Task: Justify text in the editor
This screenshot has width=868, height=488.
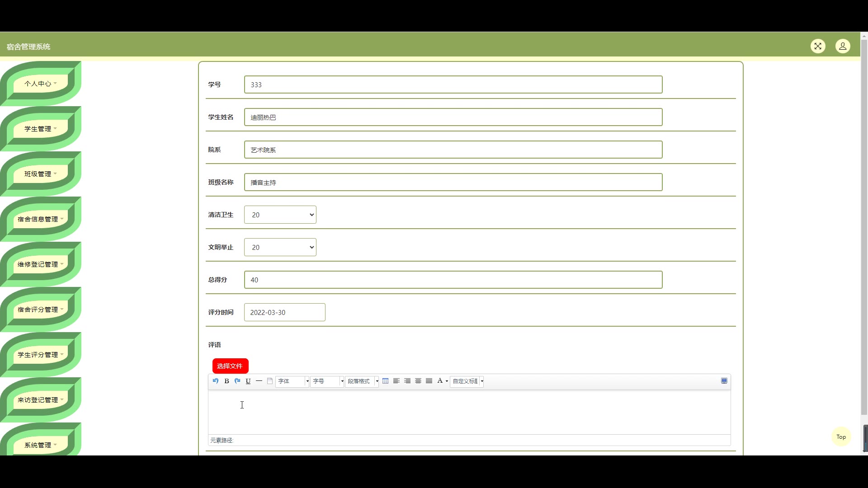Action: tap(429, 381)
